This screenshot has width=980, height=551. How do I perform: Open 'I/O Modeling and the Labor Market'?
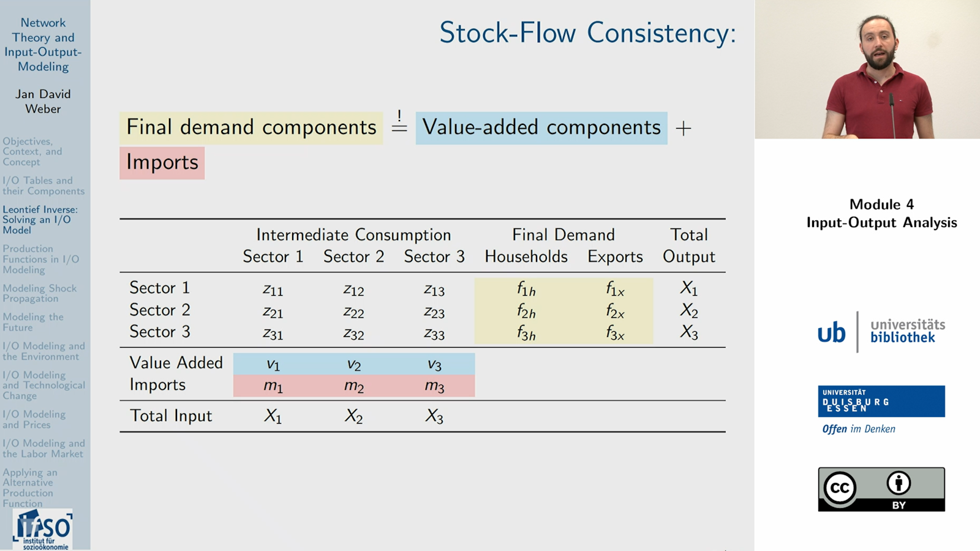43,448
